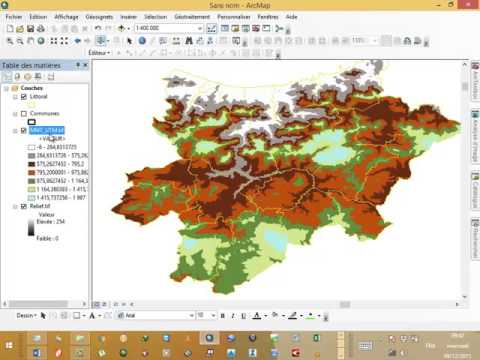Click the Communes outline symbol swatch

[32, 122]
